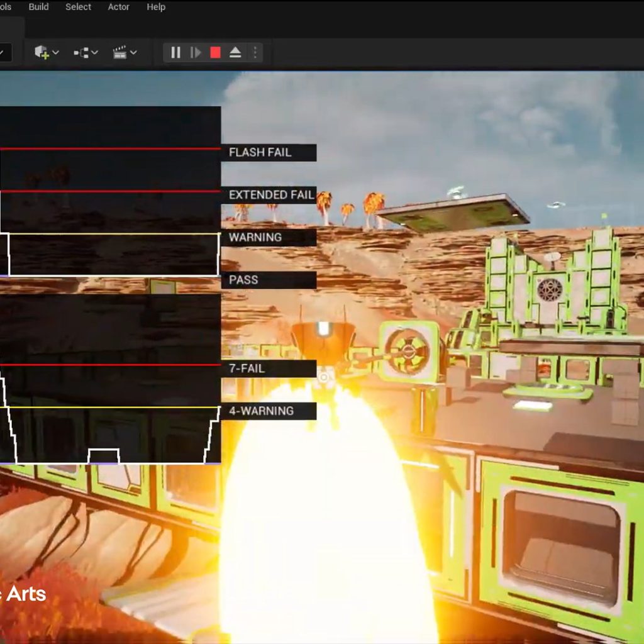
Task: Stop the play session with red square
Action: coord(215,53)
